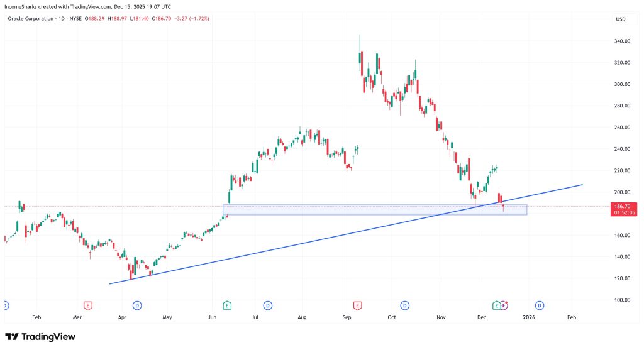Click the TradingView logo at bottom left
Viewport: 644px width, 350px height.
pyautogui.click(x=40, y=337)
